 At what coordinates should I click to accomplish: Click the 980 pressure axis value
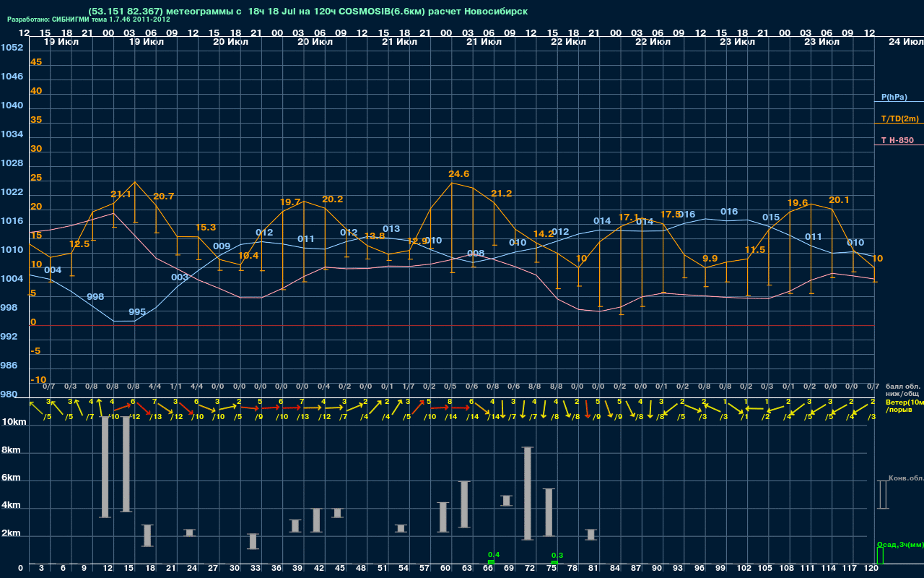pos(9,394)
